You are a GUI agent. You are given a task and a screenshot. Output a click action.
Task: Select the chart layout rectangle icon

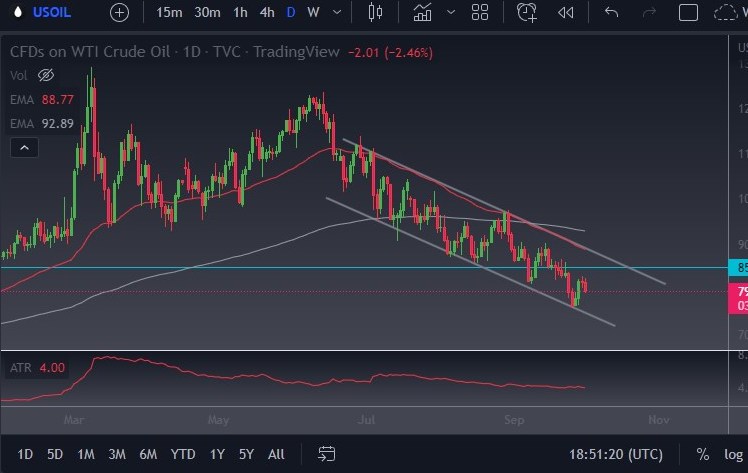point(687,13)
